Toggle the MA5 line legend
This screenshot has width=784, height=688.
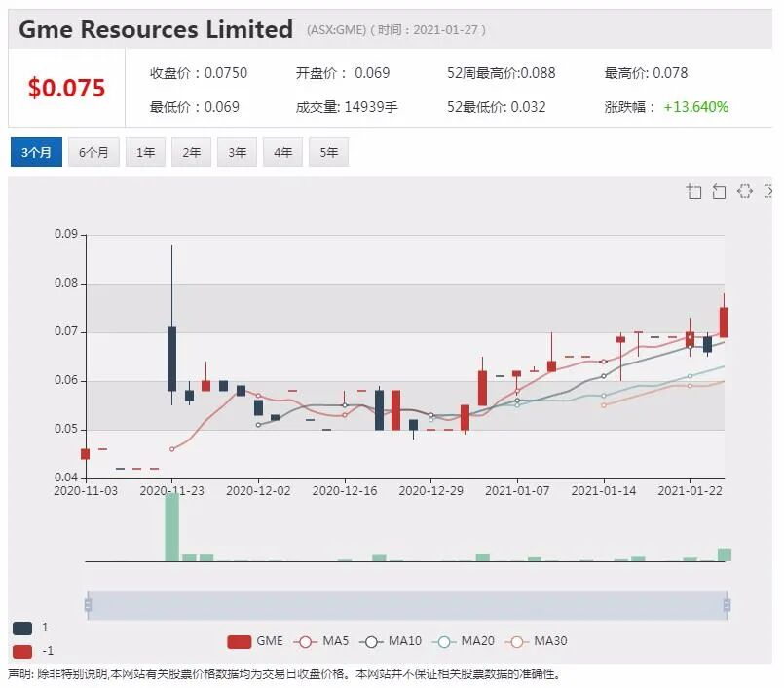321,641
